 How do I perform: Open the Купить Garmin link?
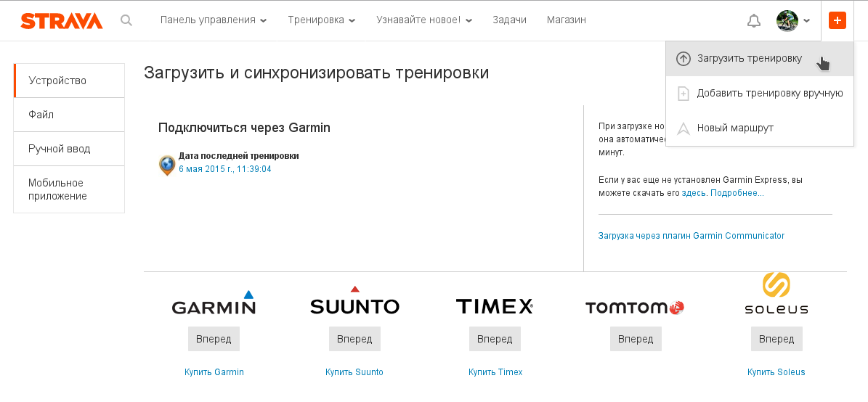[x=214, y=372]
